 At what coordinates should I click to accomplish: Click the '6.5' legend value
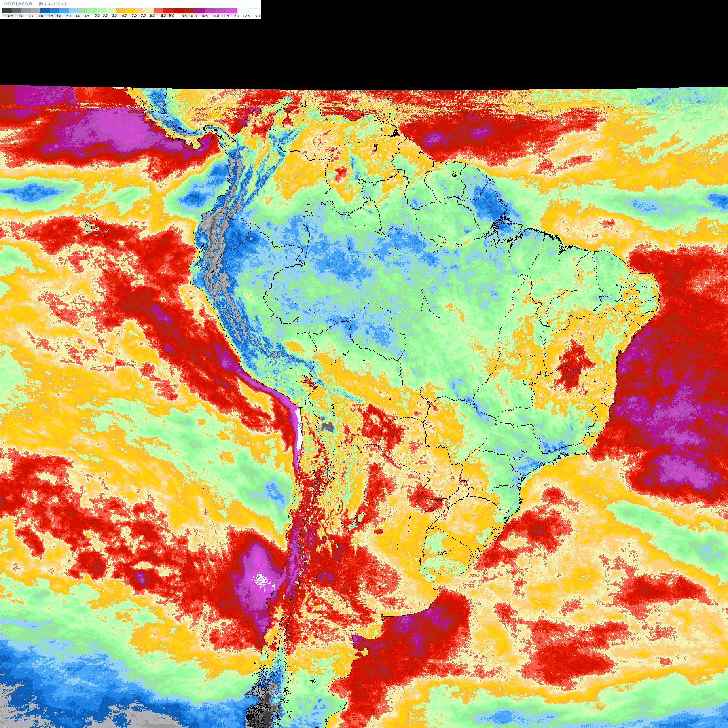pos(124,15)
